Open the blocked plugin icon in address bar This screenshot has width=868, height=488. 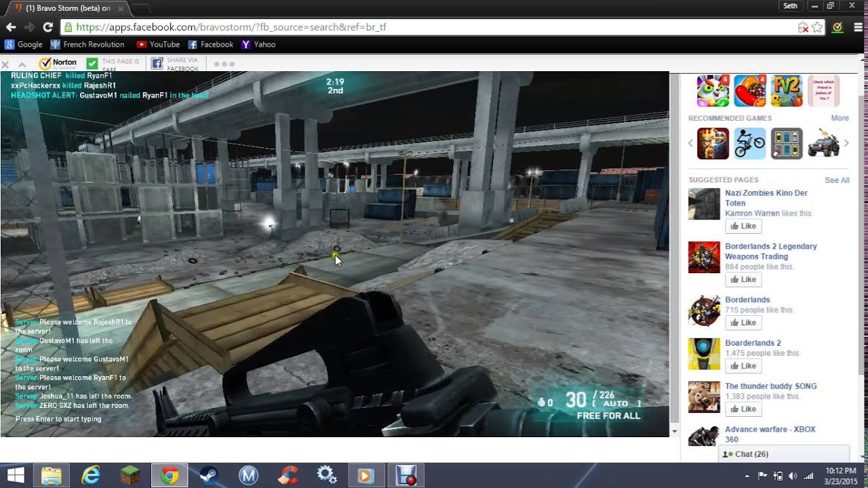coord(803,27)
